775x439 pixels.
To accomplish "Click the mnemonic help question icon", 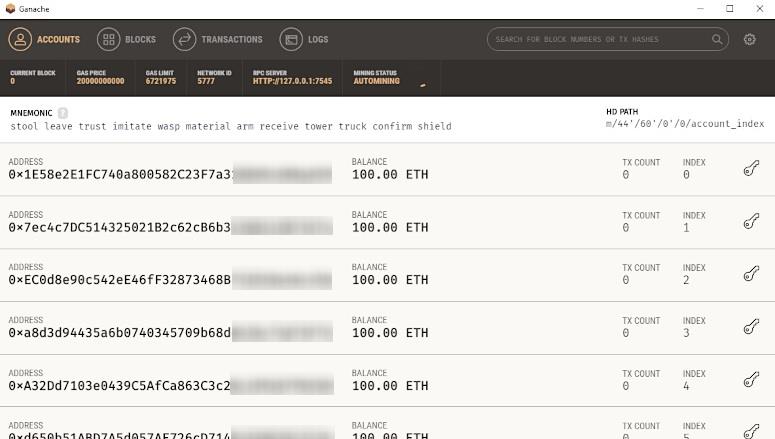I will click(x=63, y=113).
